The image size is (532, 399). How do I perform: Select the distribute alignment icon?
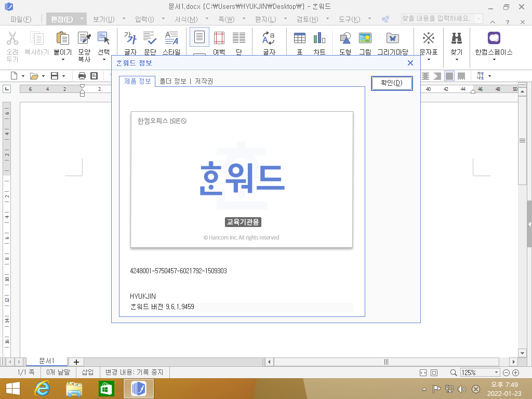[461, 76]
